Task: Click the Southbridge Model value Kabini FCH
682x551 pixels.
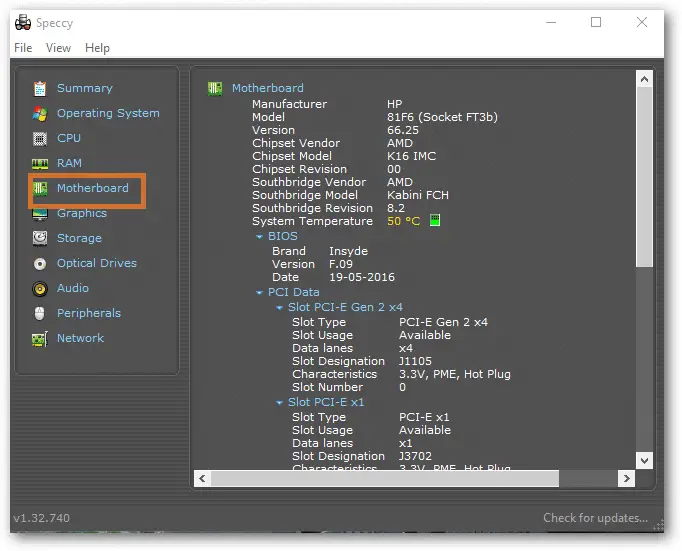Action: click(418, 195)
